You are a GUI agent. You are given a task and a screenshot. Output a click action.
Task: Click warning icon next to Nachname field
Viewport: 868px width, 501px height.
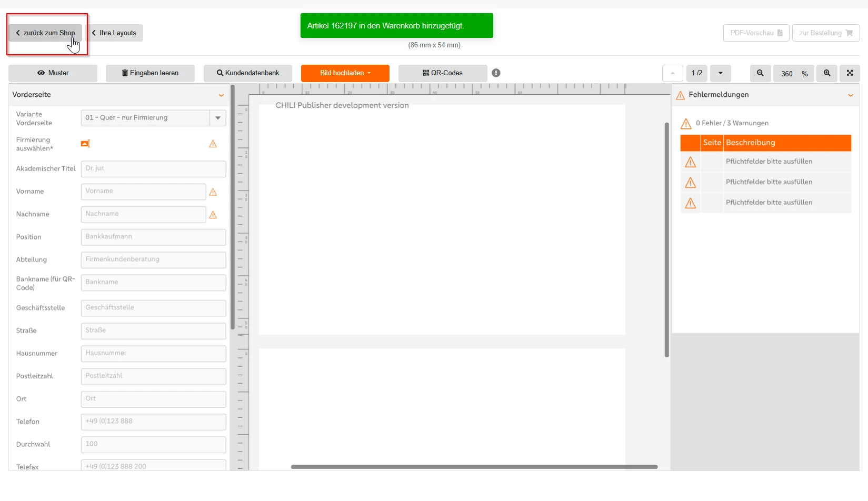213,215
